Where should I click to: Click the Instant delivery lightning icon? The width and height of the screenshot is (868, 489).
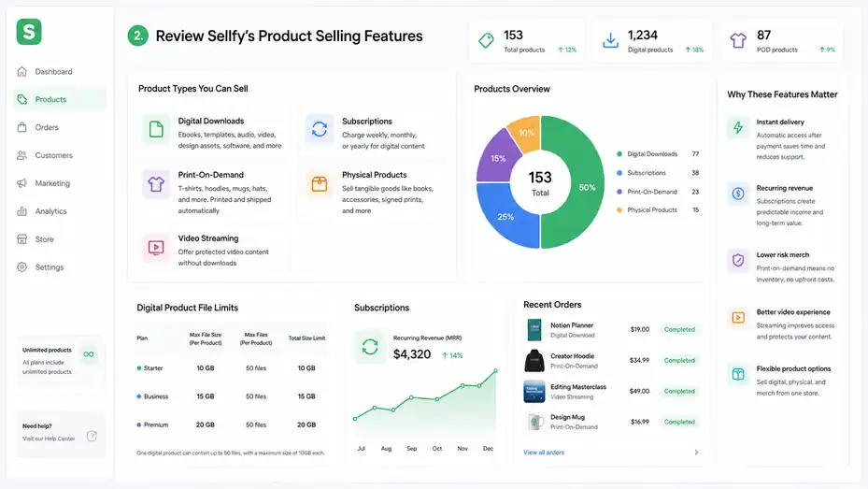pyautogui.click(x=738, y=128)
